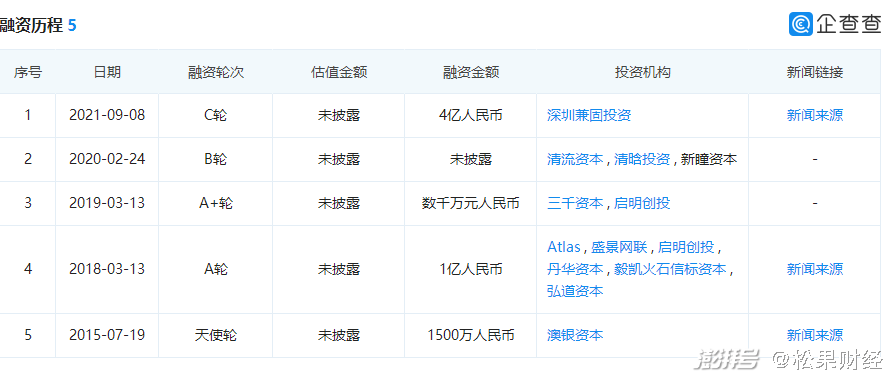Click the 融资轮次 column header
This screenshot has height=377, width=895.
coord(216,72)
